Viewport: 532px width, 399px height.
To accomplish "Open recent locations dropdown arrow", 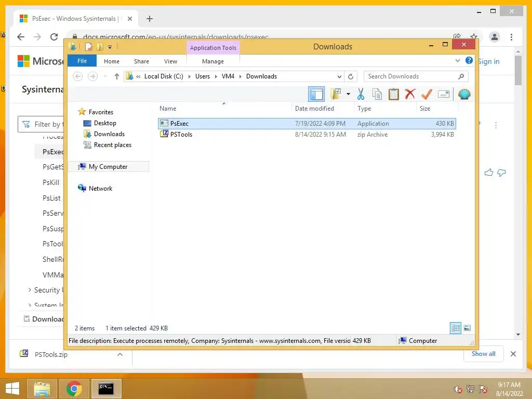I will [105, 76].
